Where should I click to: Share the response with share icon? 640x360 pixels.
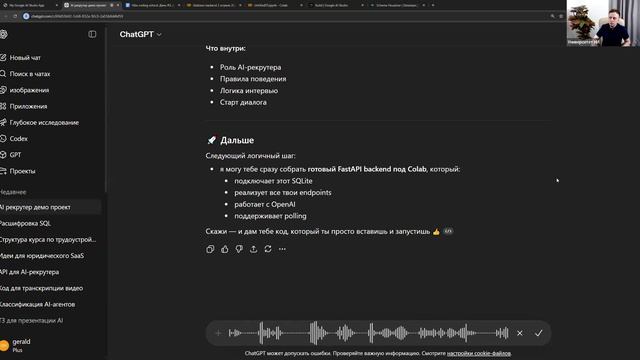253,249
